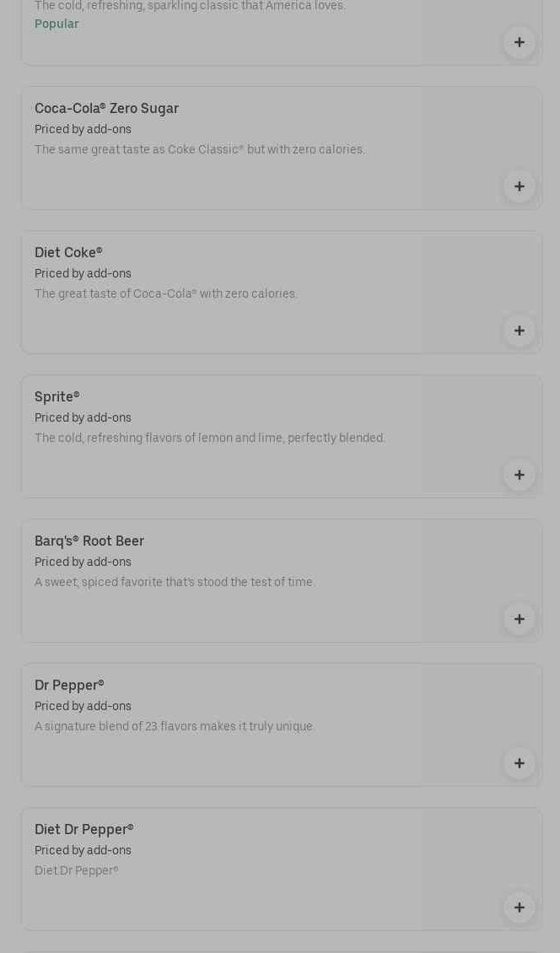Image resolution: width=560 pixels, height=953 pixels.
Task: Tap the plus icon on Dr Pepper card
Action: click(x=519, y=763)
